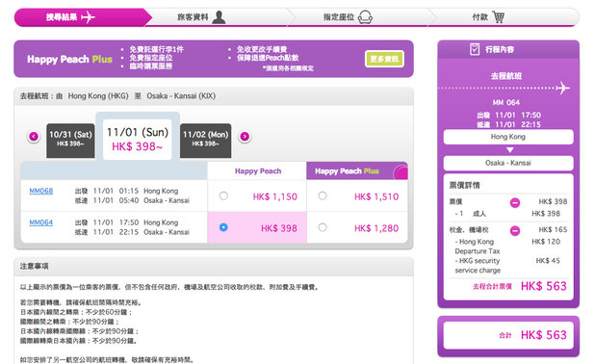Click the seat selection icon
The image size is (595, 364).
[365, 17]
